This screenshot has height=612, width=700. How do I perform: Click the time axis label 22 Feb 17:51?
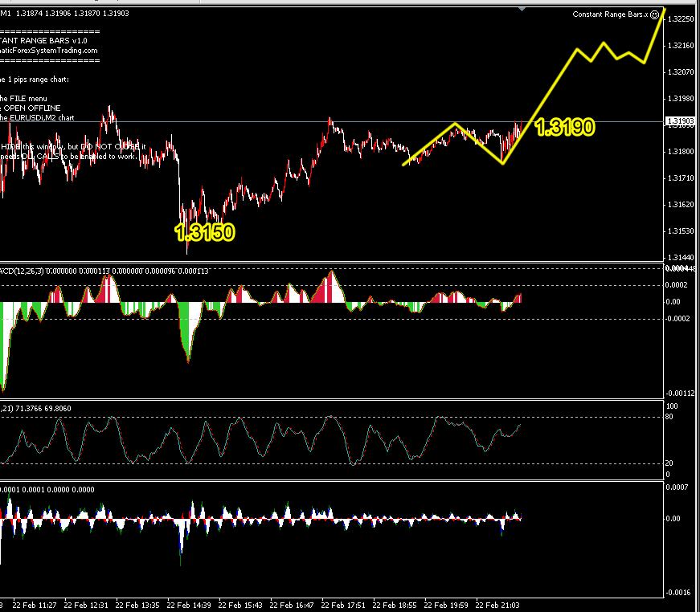click(343, 606)
